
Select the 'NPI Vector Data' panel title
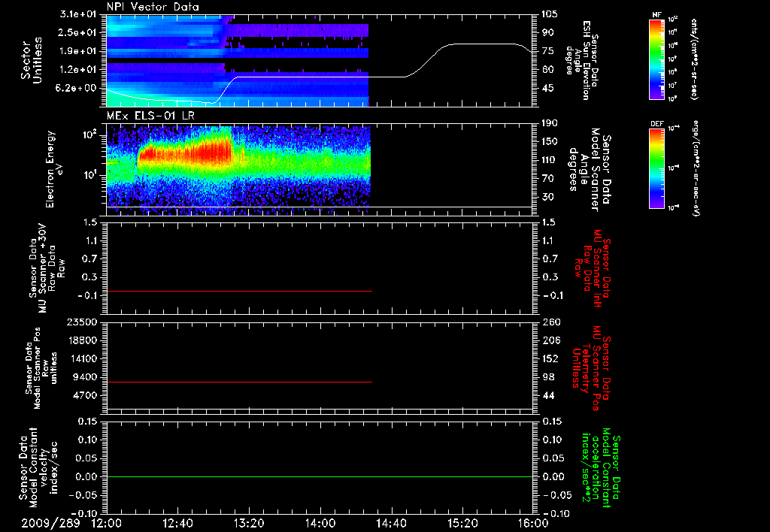(x=153, y=7)
